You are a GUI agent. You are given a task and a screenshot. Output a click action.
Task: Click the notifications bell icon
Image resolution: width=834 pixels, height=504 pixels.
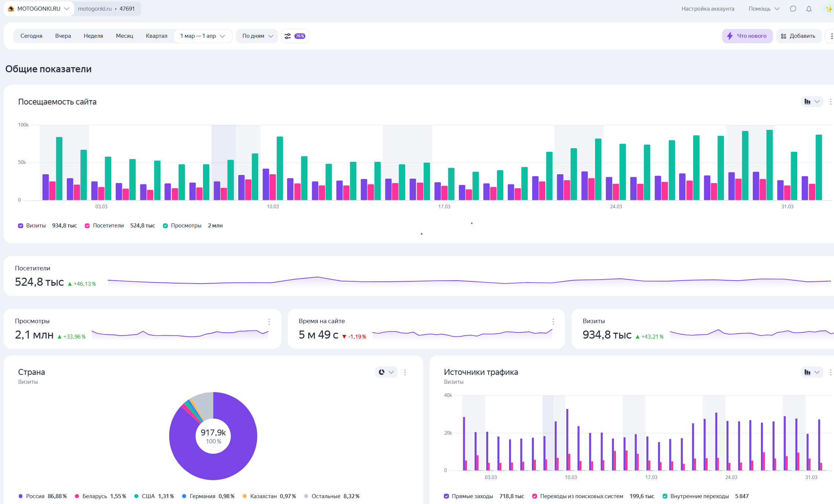[x=809, y=9]
